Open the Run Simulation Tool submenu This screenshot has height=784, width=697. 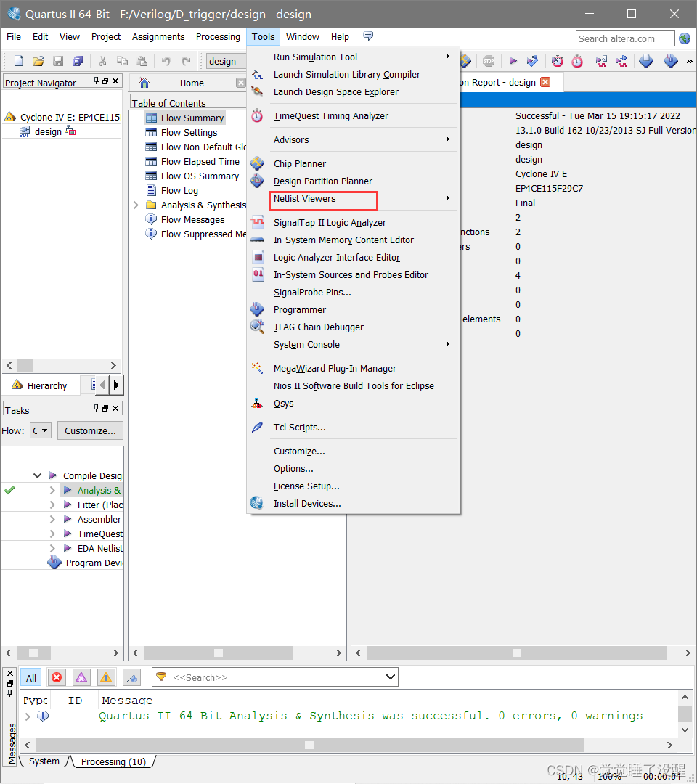[x=354, y=57]
